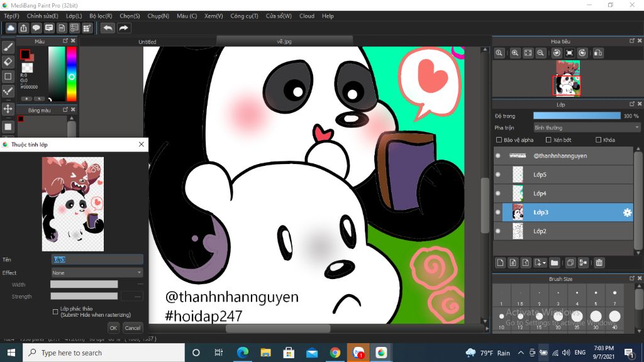Click the black foreground color swatch
Viewport: 644px width, 362px height.
coord(25,54)
